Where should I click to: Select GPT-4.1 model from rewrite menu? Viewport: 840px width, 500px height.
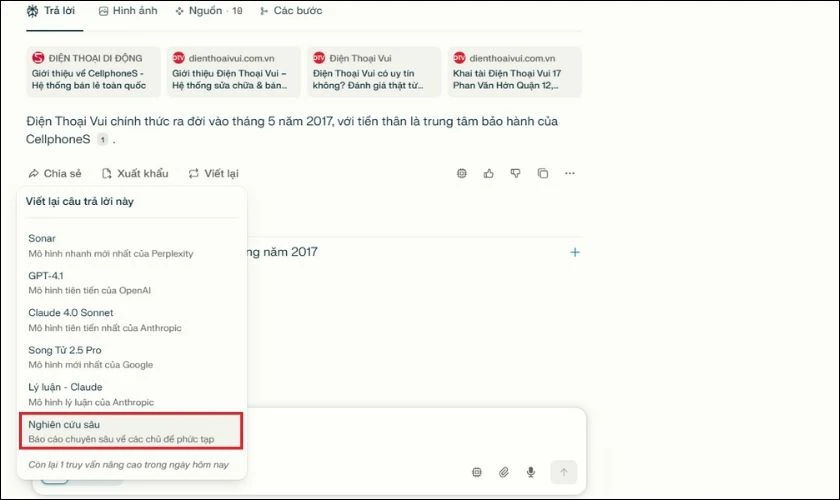click(x=132, y=282)
